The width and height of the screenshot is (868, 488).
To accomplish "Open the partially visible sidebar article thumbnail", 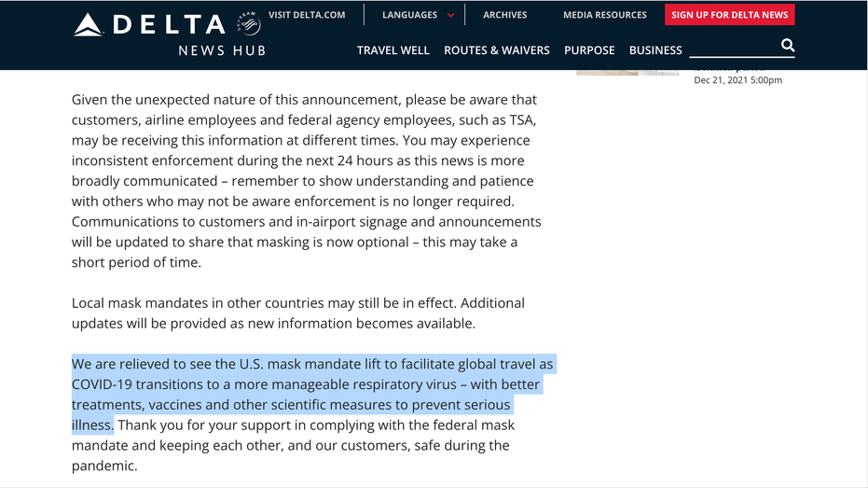I will click(x=627, y=73).
